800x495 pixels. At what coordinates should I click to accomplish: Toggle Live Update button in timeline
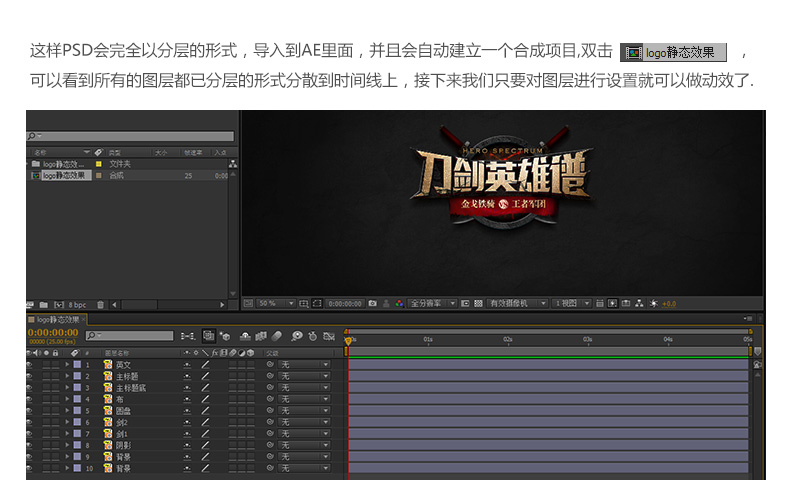click(209, 336)
